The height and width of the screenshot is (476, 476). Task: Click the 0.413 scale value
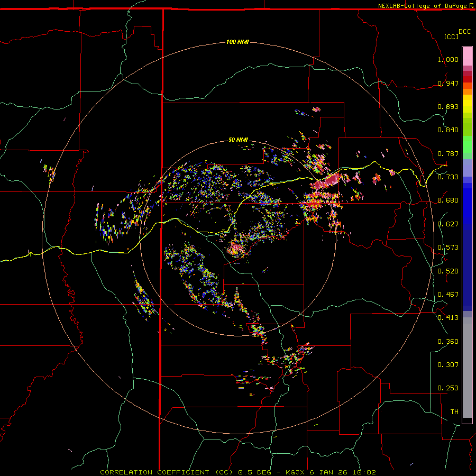[x=448, y=318]
